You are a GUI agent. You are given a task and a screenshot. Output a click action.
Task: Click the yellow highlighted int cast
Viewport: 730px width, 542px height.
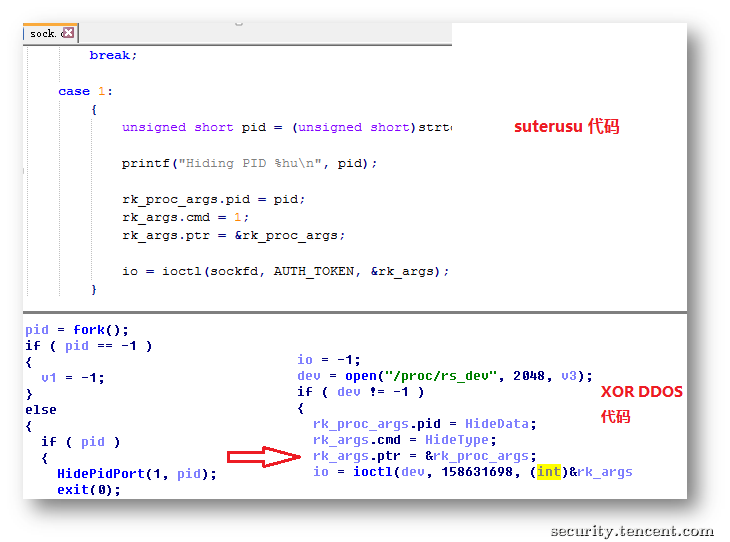point(549,472)
